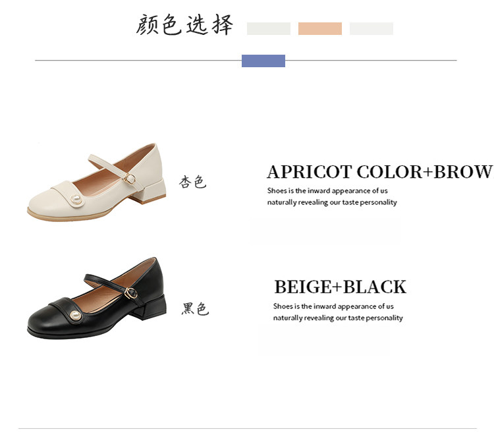Click the 杏色 color label
494x448 pixels.
click(x=192, y=182)
